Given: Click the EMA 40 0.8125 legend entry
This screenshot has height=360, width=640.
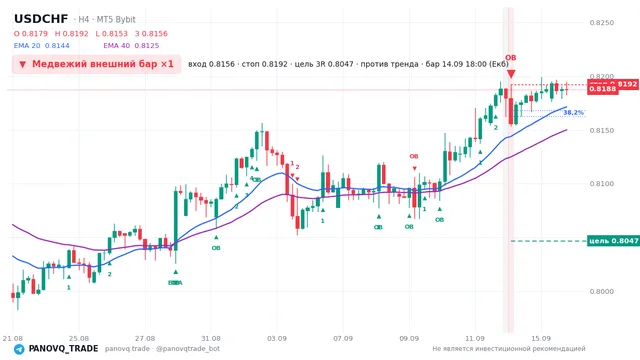Looking at the screenshot, I should point(131,46).
